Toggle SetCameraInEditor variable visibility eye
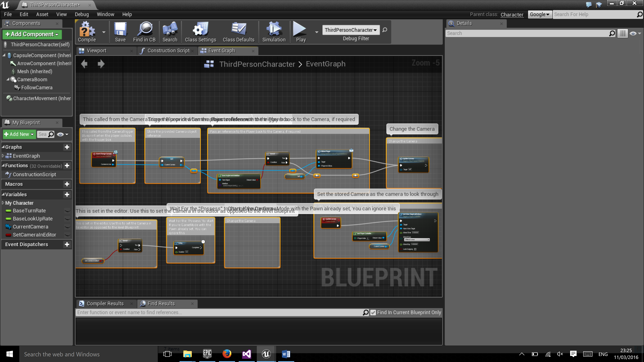 click(x=67, y=235)
